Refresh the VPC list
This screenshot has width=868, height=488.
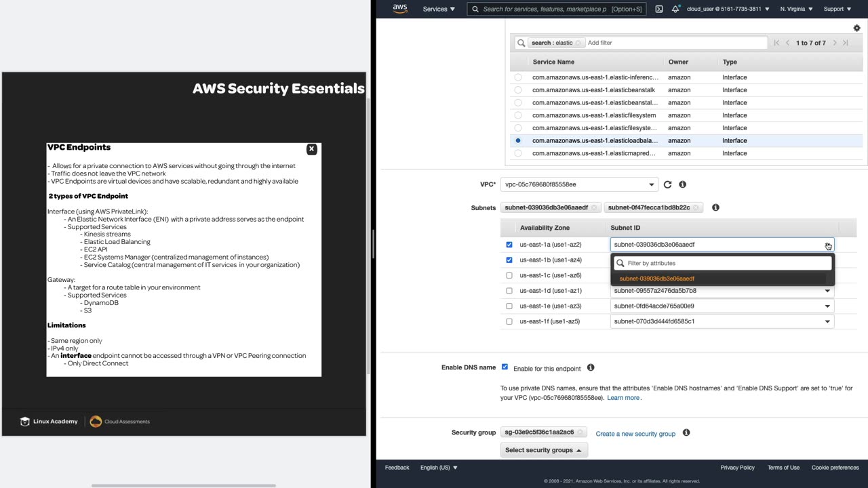pyautogui.click(x=667, y=184)
